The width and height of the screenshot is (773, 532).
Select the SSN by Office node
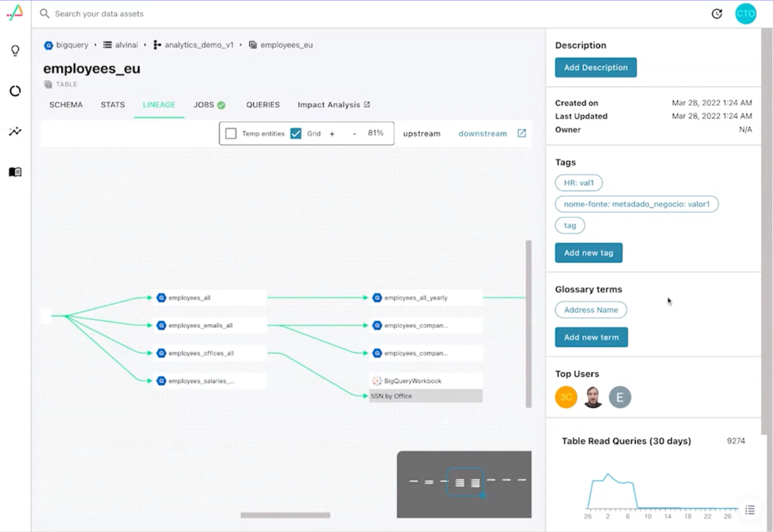coord(426,396)
